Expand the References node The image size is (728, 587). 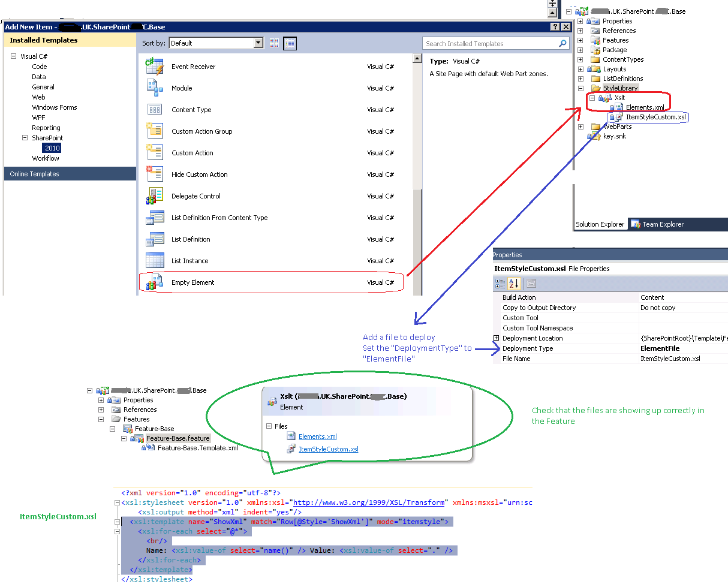580,31
